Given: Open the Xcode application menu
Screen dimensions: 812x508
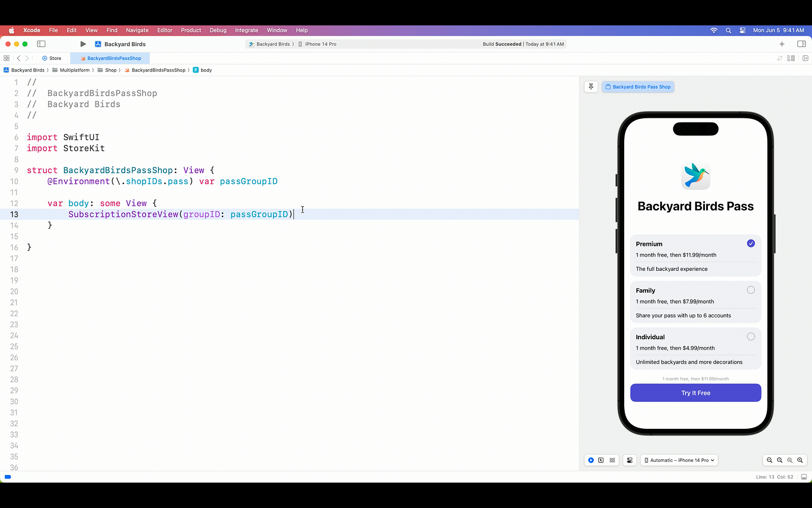Looking at the screenshot, I should [x=31, y=30].
